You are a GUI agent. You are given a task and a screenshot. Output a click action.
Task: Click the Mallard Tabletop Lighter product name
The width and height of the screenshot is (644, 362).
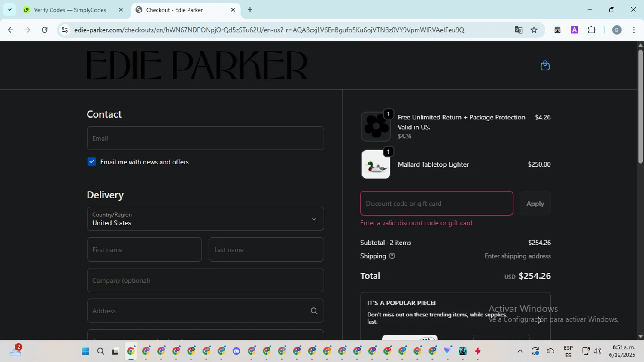(x=433, y=164)
